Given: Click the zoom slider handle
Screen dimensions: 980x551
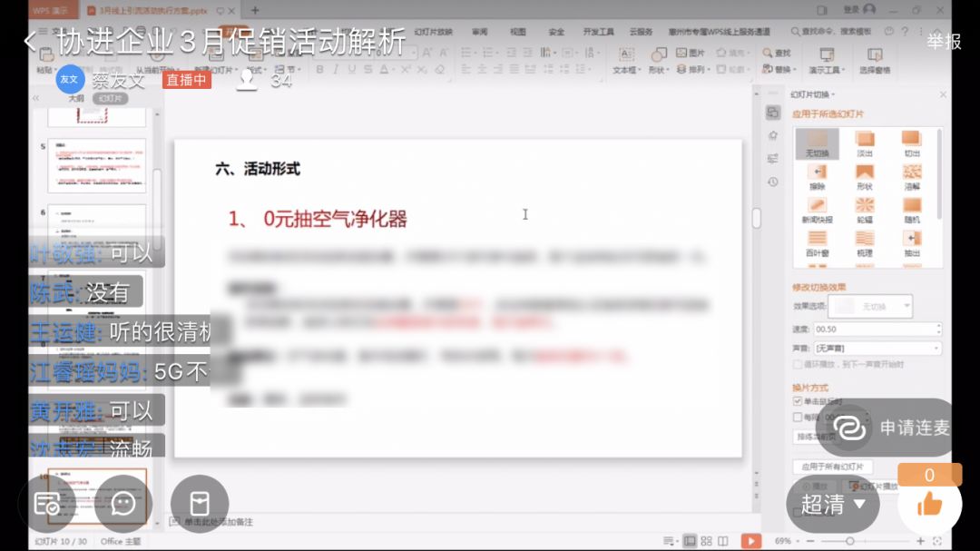Looking at the screenshot, I should click(x=849, y=541).
